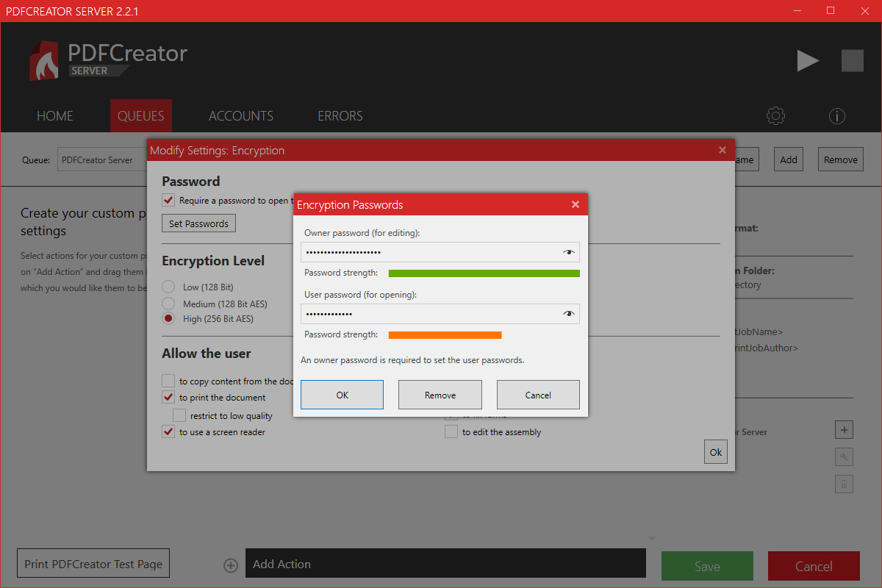Click the 'Encryption Level' heading

[213, 261]
